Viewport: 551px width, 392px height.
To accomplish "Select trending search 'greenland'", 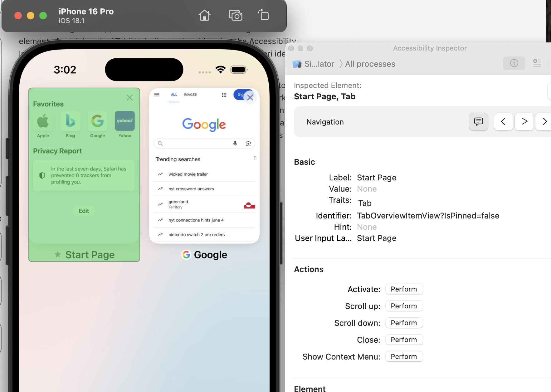I will [x=204, y=204].
